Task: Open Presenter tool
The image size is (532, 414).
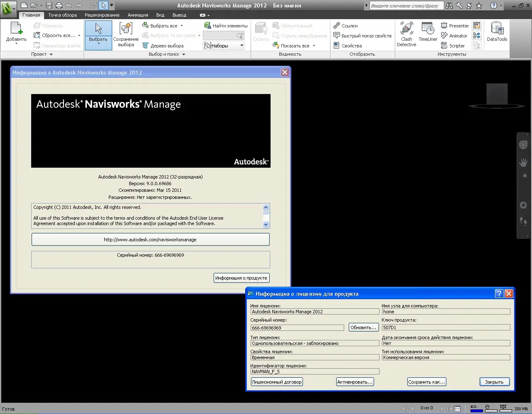Action: [x=455, y=26]
